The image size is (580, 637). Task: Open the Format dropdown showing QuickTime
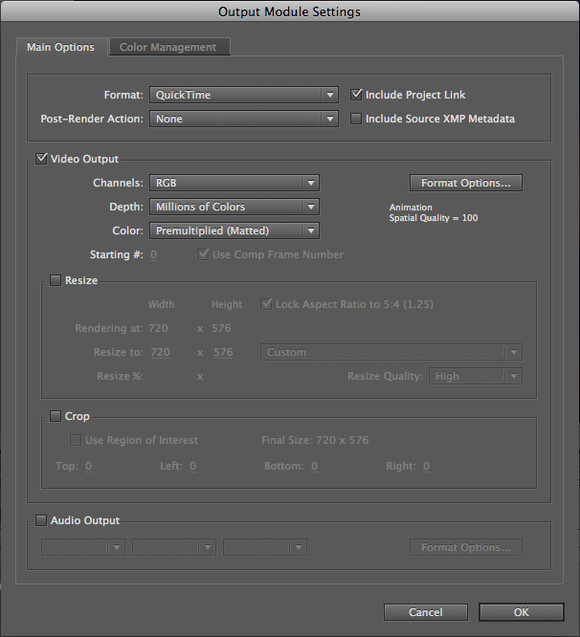[x=244, y=95]
